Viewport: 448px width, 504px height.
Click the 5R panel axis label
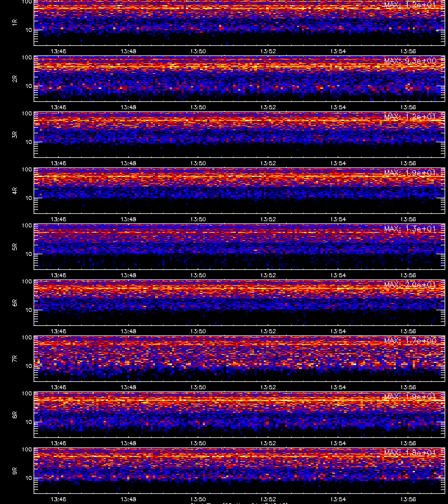[x=15, y=247]
